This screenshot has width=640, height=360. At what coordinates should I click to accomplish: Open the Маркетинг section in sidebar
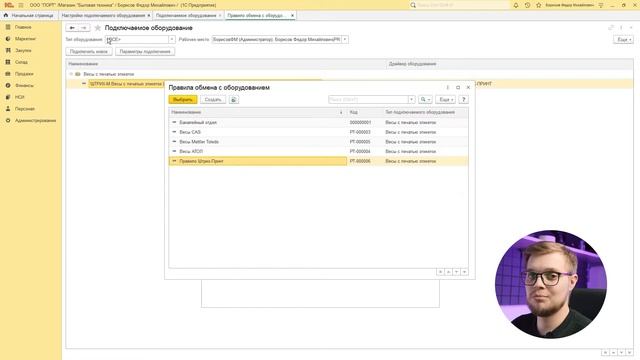pyautogui.click(x=25, y=39)
